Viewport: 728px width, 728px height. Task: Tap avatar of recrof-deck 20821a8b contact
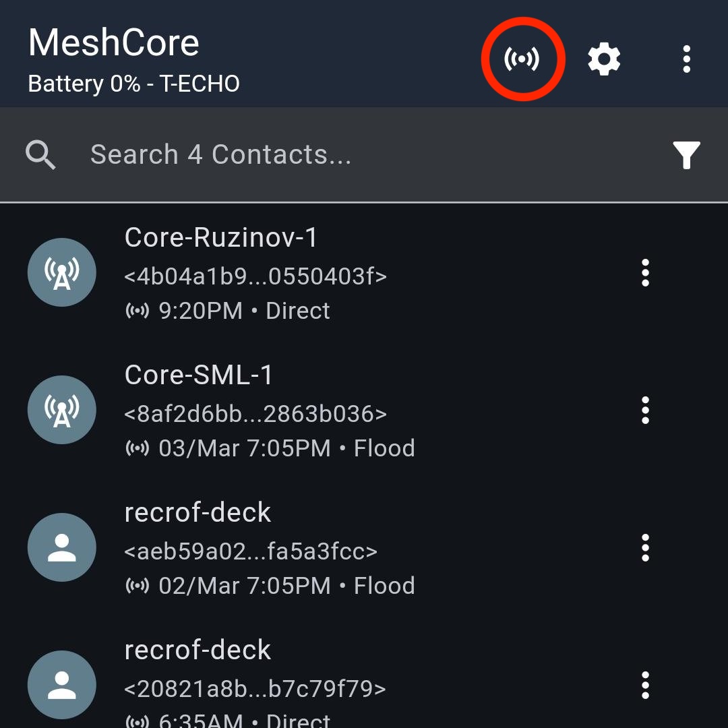click(x=62, y=686)
